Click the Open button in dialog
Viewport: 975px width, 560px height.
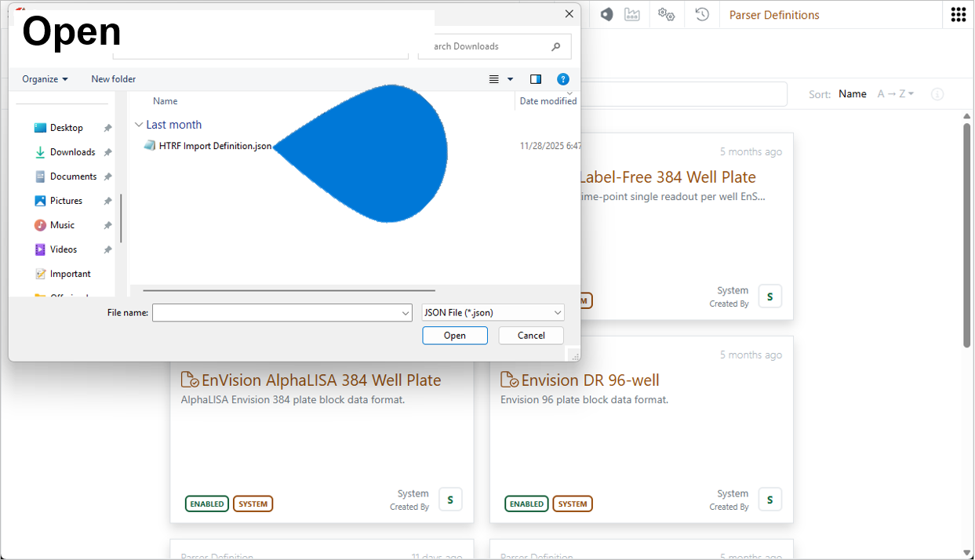point(454,336)
